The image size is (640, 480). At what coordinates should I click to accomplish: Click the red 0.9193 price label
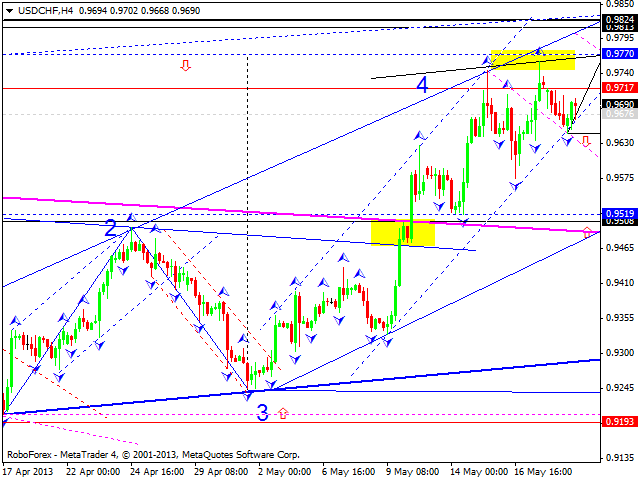click(620, 423)
